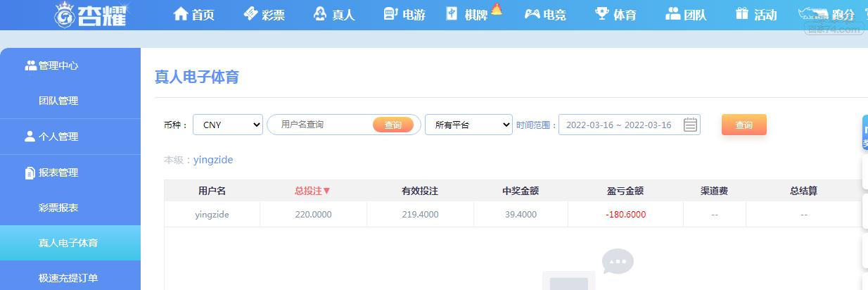868x290 pixels.
Task: Click the 用户名查询 username input field
Action: 324,125
